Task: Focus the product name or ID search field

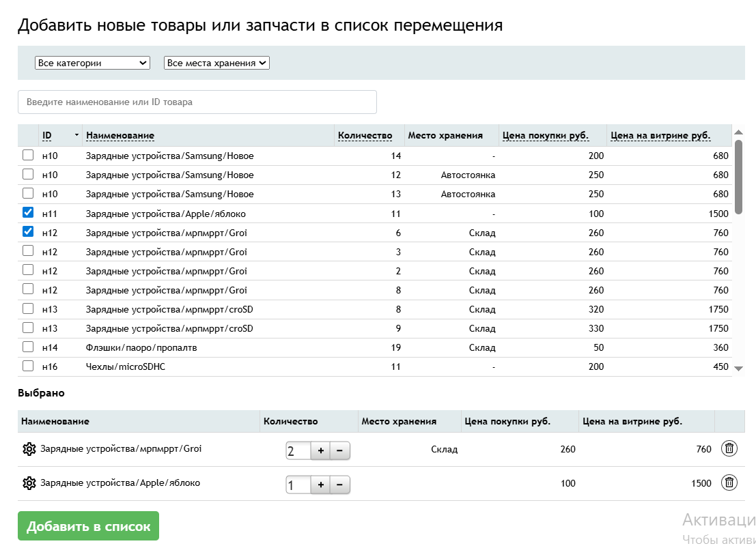Action: point(197,102)
